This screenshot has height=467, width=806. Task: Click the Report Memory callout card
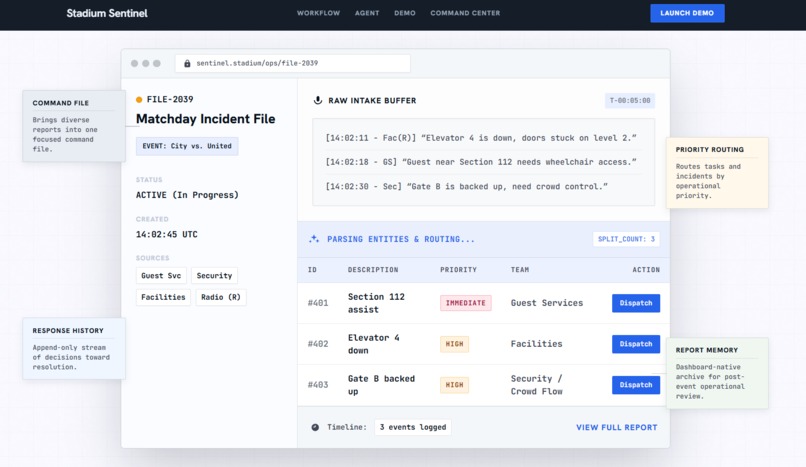pos(717,373)
